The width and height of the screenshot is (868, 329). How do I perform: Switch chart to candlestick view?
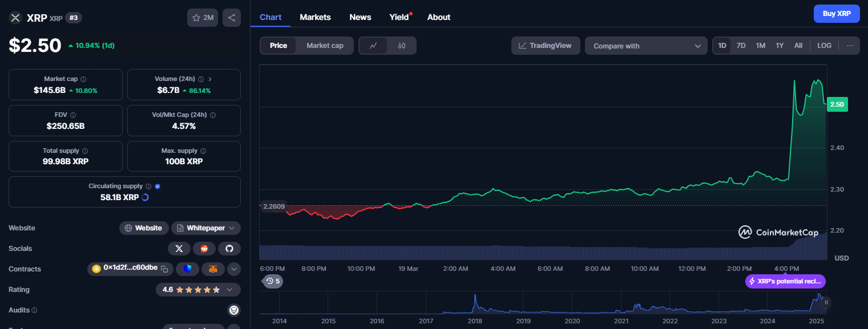(x=402, y=46)
